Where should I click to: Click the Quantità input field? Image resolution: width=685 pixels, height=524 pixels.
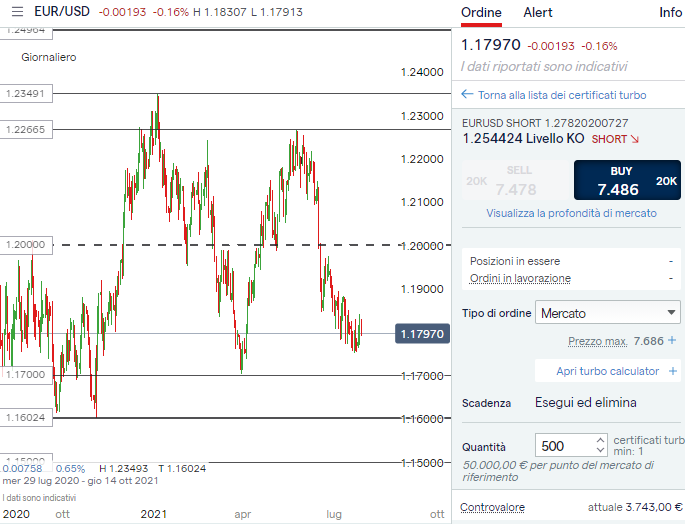564,446
